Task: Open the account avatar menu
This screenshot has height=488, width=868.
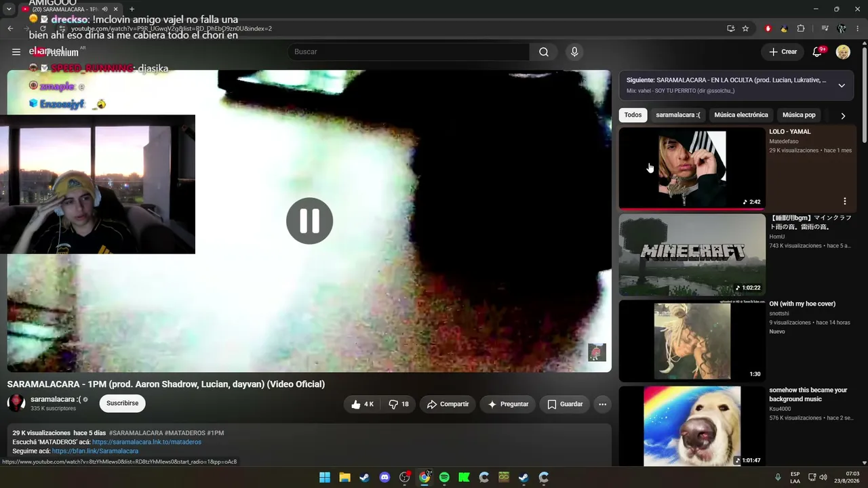Action: 843,52
